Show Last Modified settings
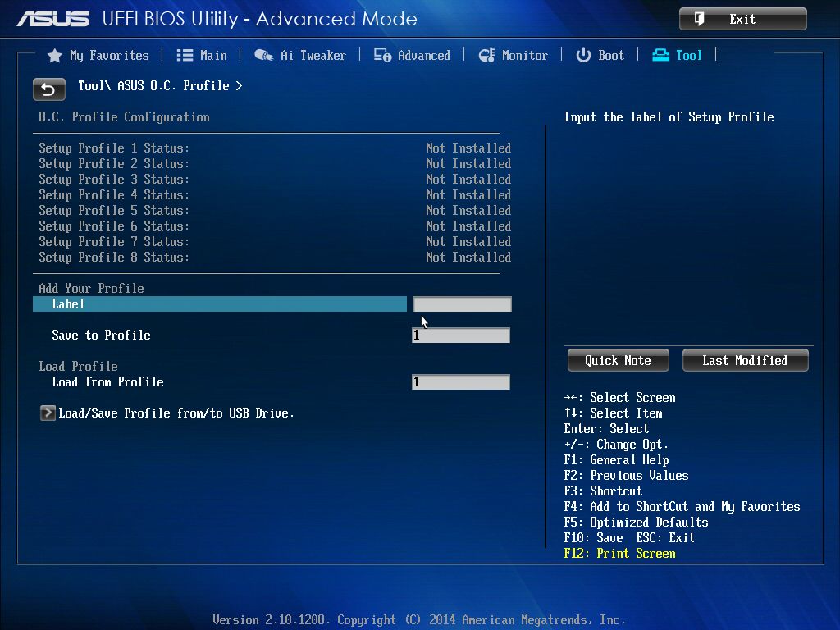This screenshot has width=840, height=630. pos(745,361)
